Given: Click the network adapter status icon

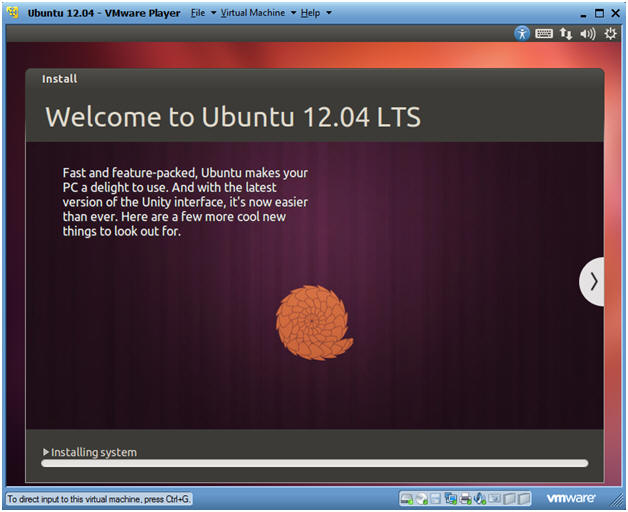Looking at the screenshot, I should pos(451,498).
